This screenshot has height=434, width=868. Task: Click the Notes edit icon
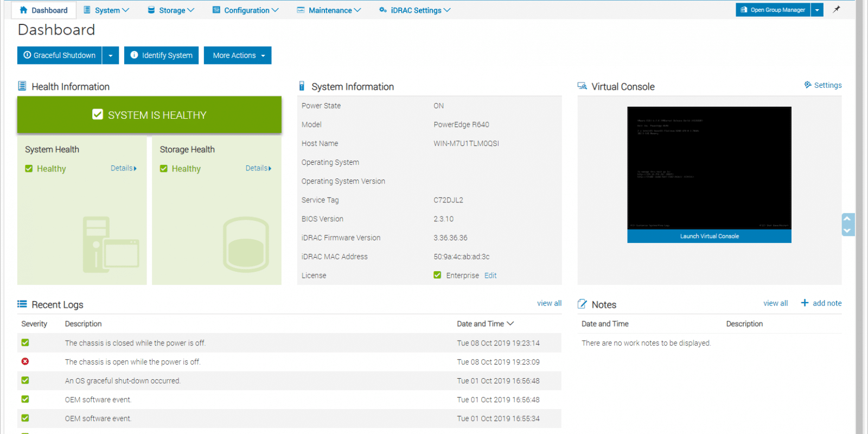(x=582, y=304)
